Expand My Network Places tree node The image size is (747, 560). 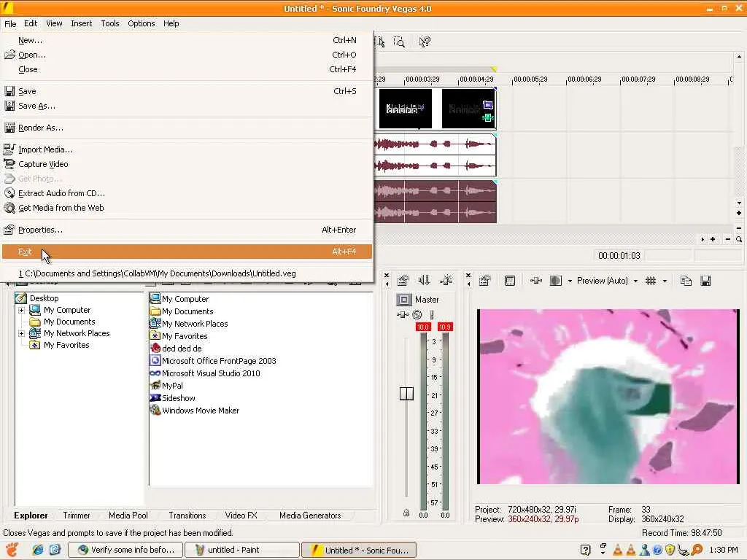(21, 333)
